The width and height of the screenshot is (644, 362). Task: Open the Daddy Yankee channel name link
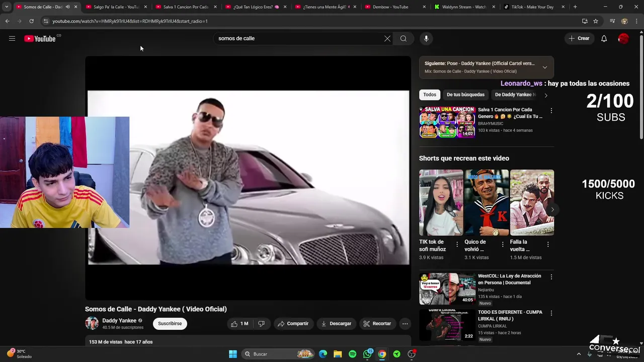119,321
